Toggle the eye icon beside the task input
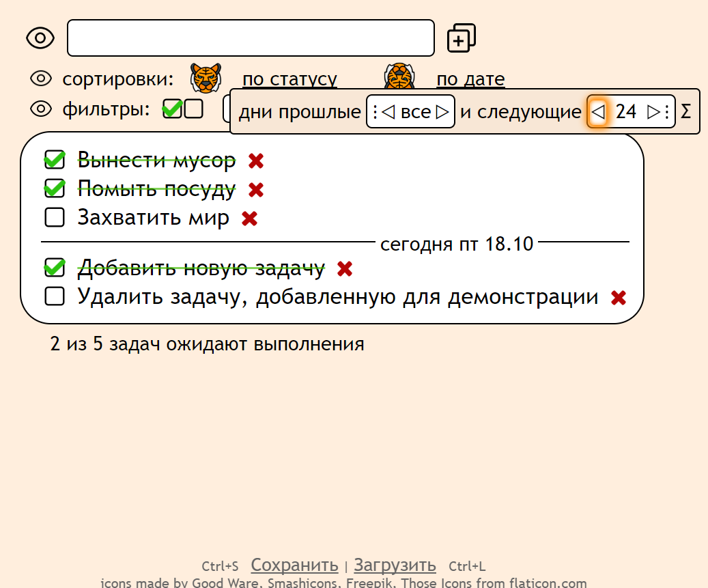708x588 pixels. point(40,38)
